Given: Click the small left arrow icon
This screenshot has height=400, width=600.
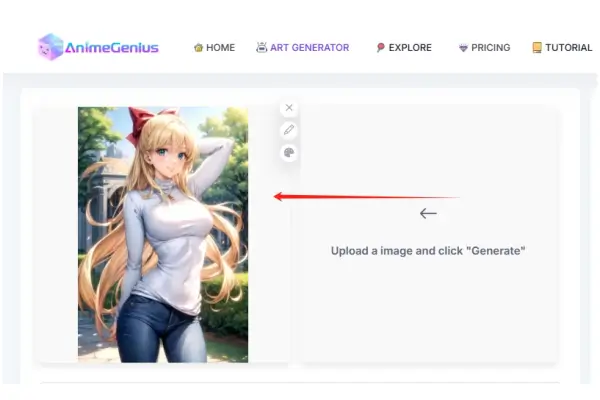Looking at the screenshot, I should [428, 213].
